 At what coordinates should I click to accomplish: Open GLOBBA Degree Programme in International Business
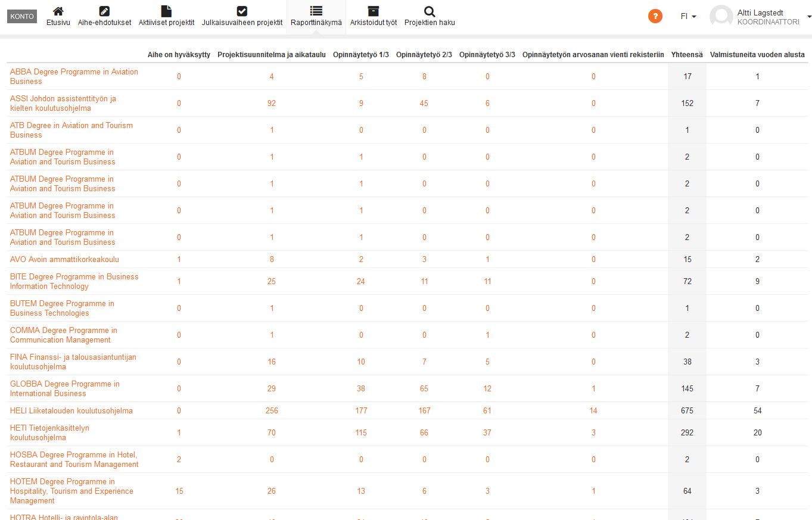(65, 388)
